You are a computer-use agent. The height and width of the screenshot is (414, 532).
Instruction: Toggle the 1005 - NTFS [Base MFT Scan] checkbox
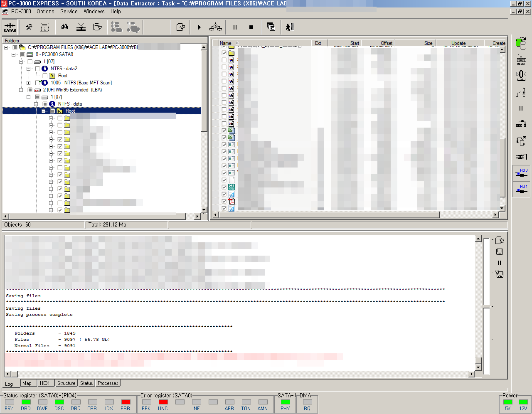[37, 83]
